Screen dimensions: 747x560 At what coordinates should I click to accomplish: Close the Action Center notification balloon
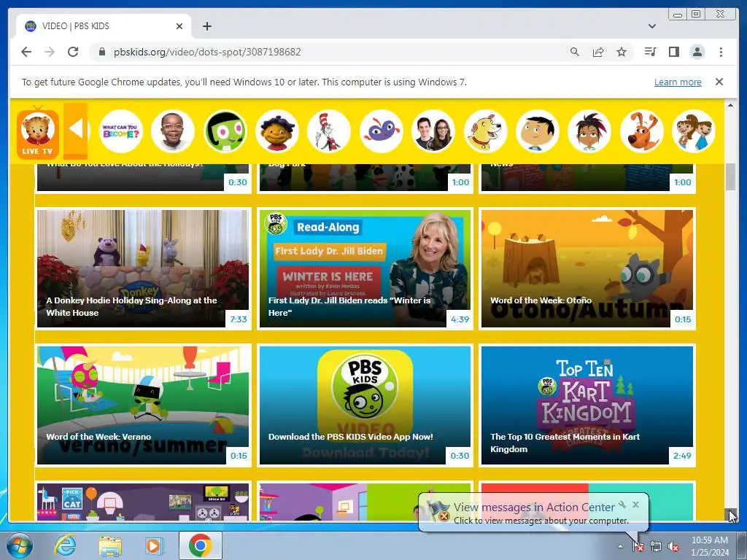coord(635,505)
